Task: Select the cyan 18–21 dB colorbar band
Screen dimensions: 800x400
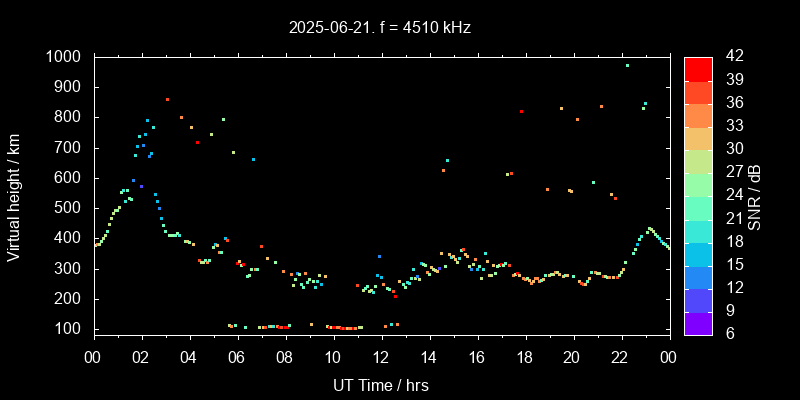Action: (698, 230)
